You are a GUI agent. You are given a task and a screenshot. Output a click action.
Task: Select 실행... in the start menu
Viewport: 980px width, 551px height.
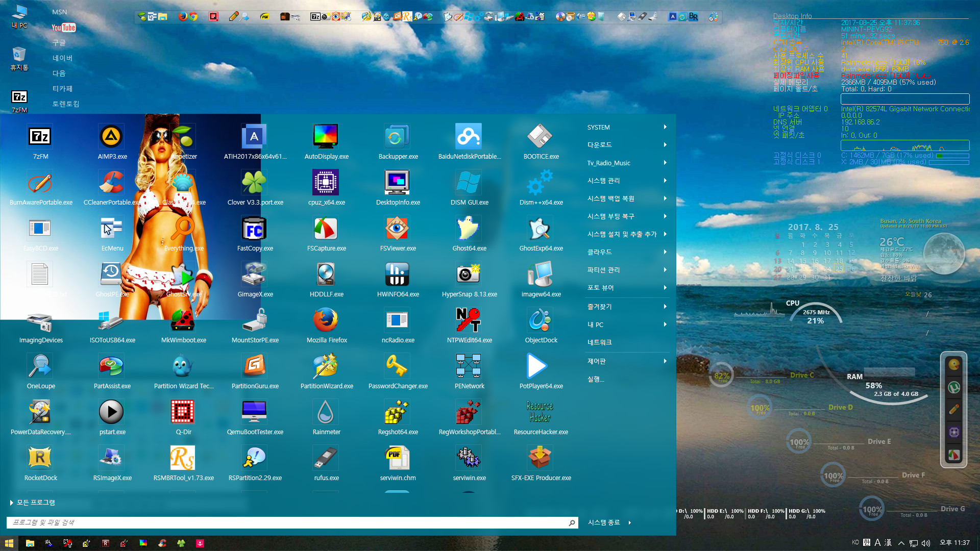(x=627, y=379)
